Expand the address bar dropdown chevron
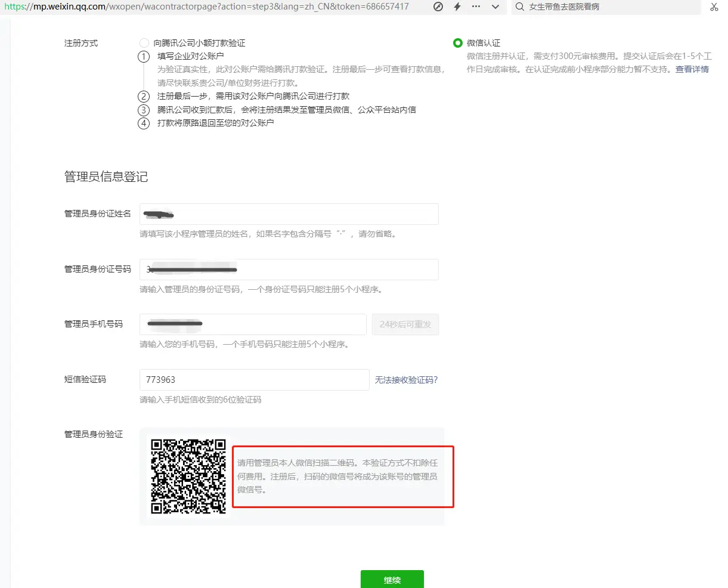 pos(495,7)
